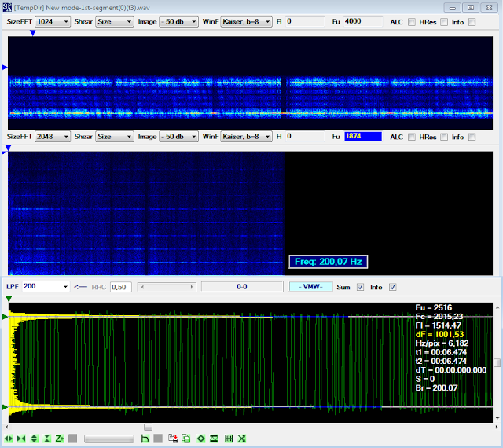Screen dimensions: 503x448
Task: Expand the LPF 200 dropdown
Action: 45,287
